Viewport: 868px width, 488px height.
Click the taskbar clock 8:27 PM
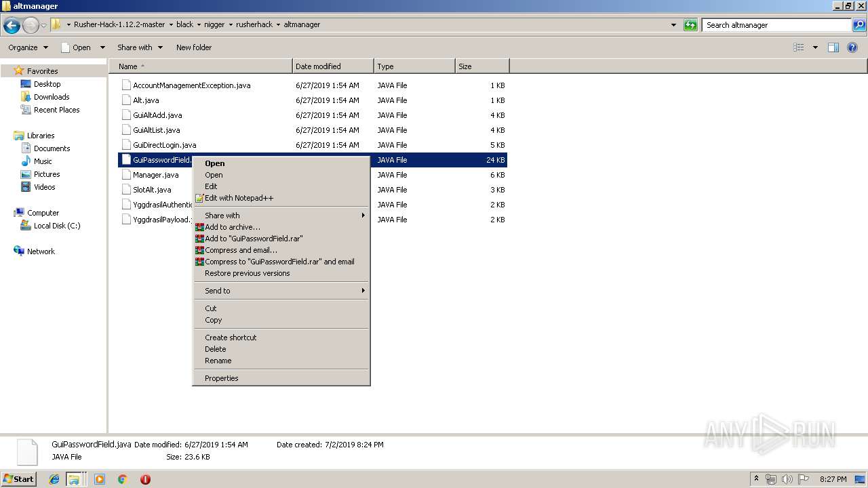[833, 479]
